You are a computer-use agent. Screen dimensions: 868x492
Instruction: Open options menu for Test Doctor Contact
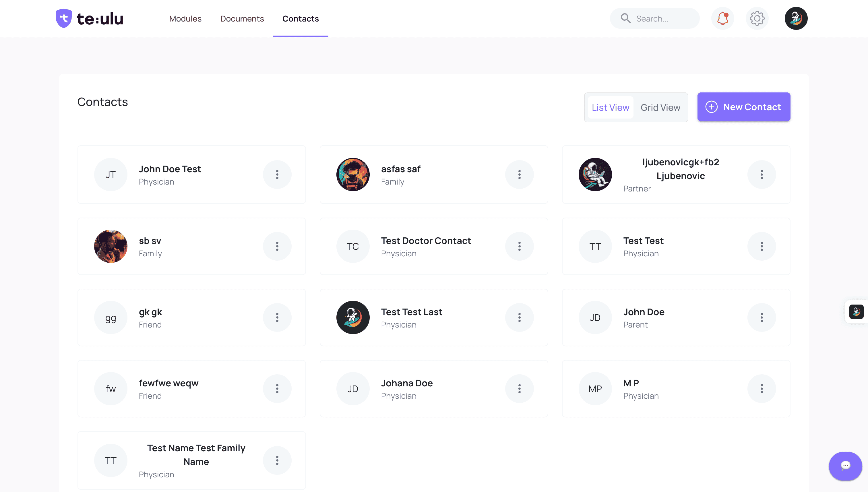point(519,246)
